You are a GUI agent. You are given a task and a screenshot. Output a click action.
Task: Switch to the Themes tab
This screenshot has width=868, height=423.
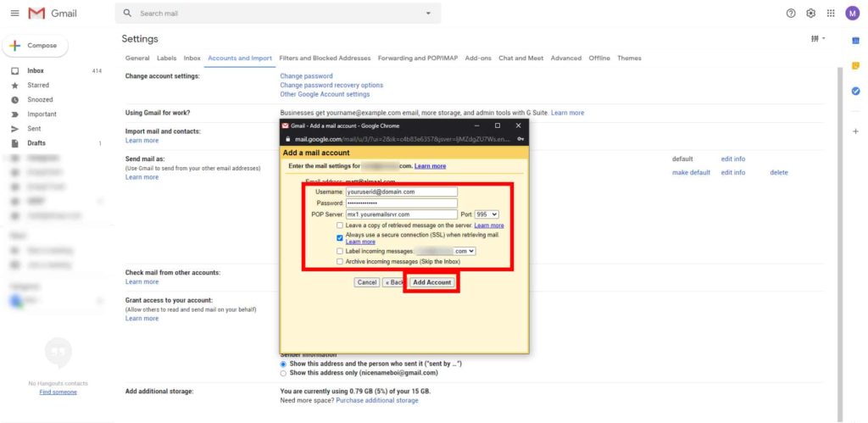click(x=630, y=58)
